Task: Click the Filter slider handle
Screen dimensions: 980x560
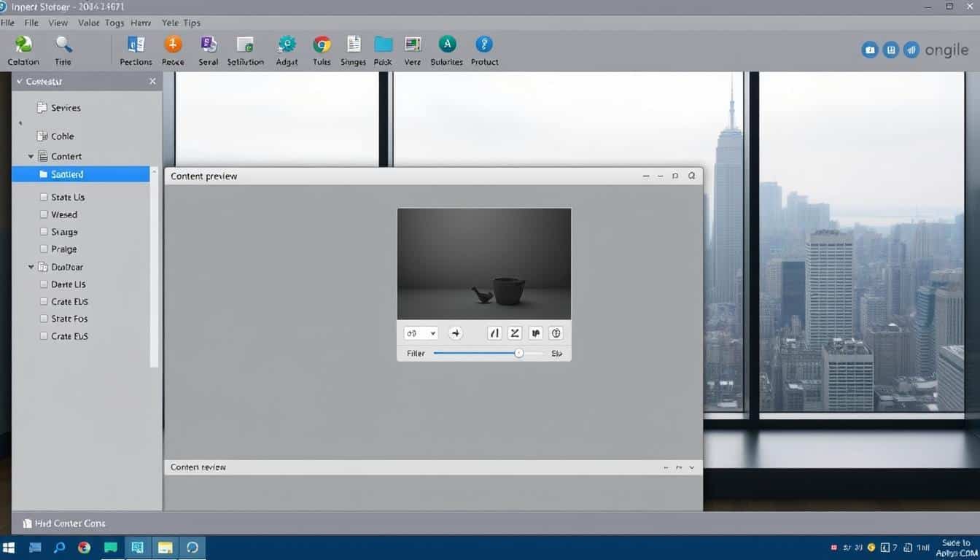Action: pyautogui.click(x=518, y=354)
